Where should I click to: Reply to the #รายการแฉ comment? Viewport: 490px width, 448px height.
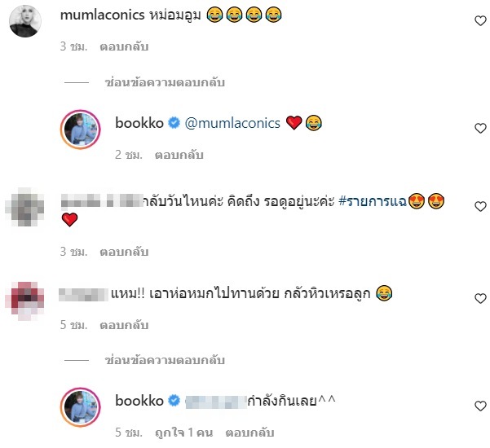[124, 252]
